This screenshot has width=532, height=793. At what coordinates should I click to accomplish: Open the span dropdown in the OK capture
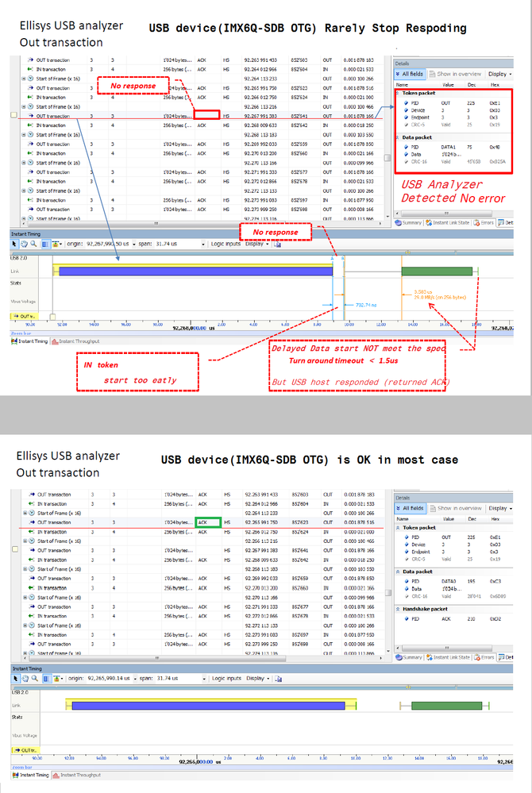[204, 679]
